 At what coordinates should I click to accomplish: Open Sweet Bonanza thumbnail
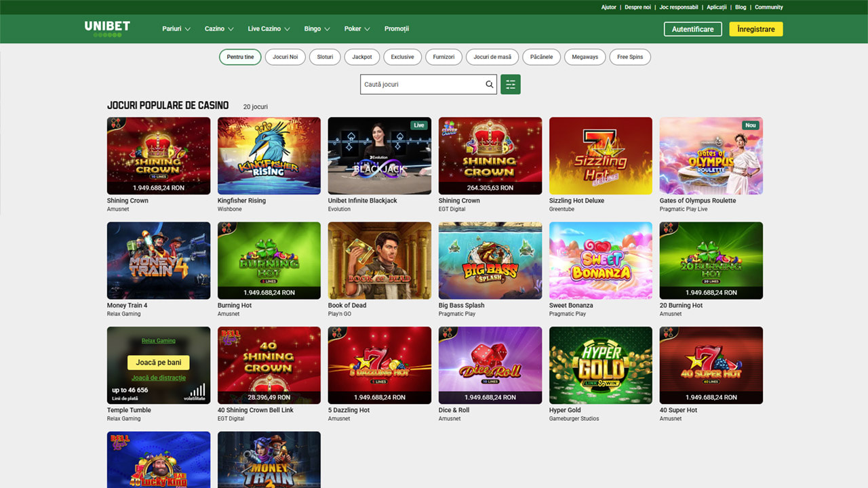coord(601,261)
